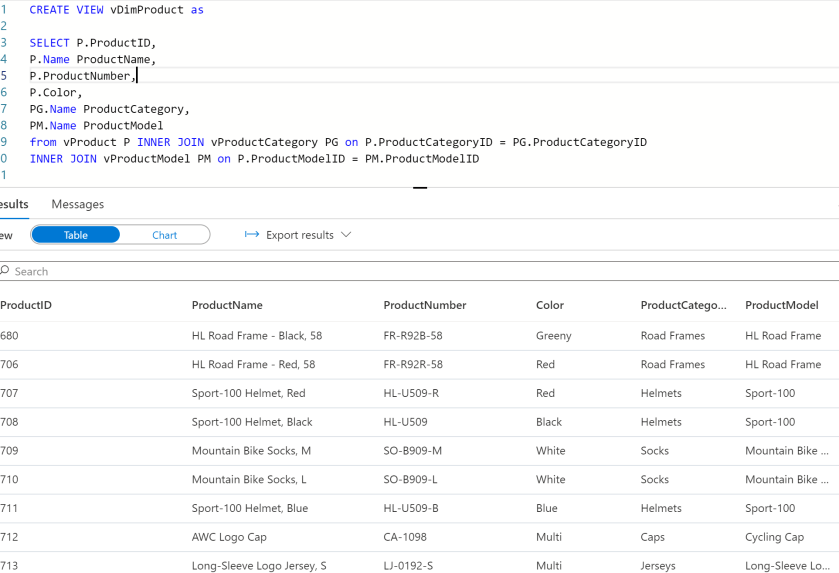Click the Greeny color cell

point(554,335)
